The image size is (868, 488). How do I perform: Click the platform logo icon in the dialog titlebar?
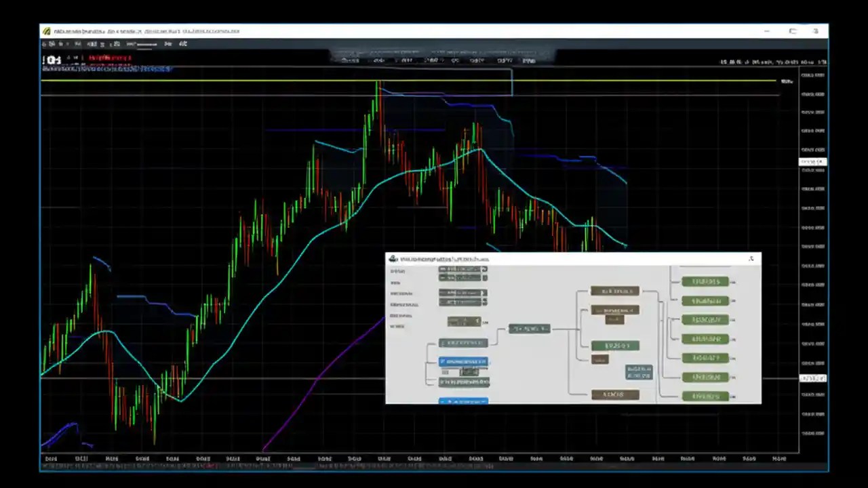(x=392, y=258)
